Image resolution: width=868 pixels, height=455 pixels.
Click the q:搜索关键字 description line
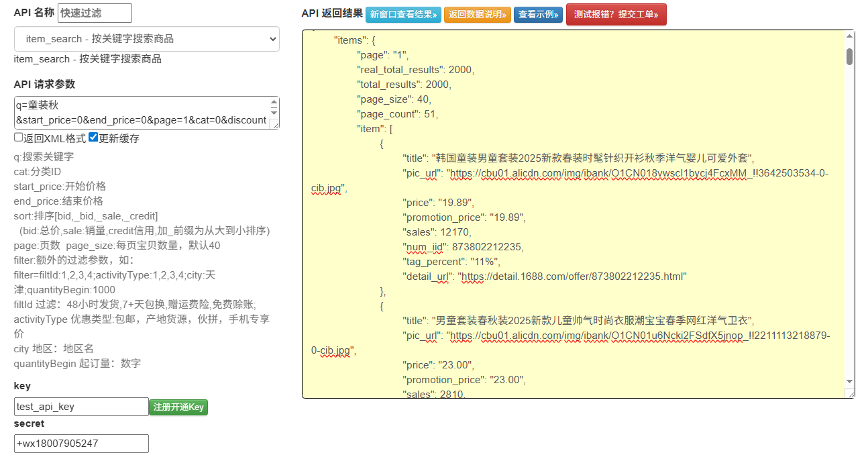coord(44,157)
